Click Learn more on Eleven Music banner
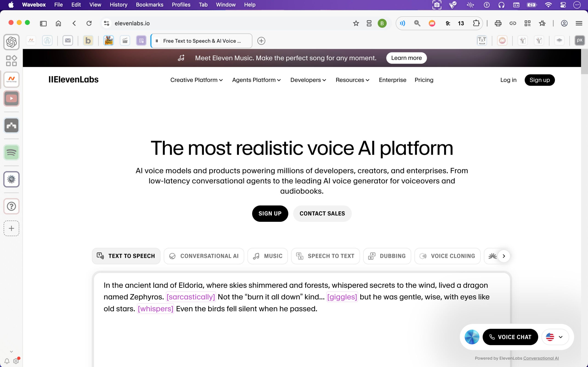The width and height of the screenshot is (588, 367). 406,58
